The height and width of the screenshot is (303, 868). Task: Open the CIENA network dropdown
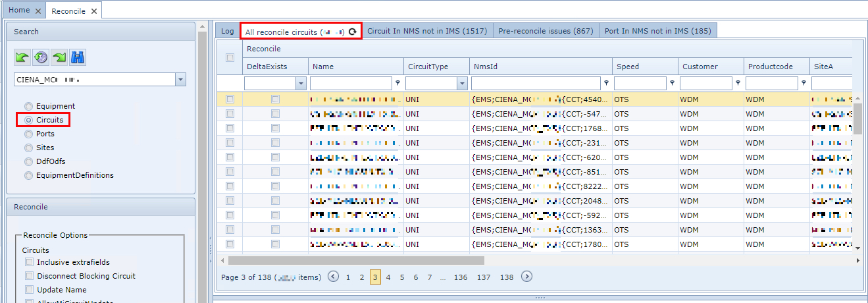pos(180,80)
